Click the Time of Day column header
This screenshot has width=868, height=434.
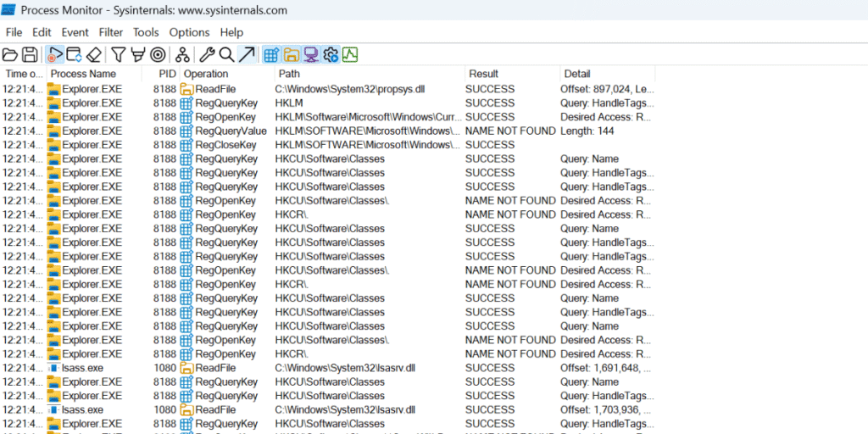23,74
